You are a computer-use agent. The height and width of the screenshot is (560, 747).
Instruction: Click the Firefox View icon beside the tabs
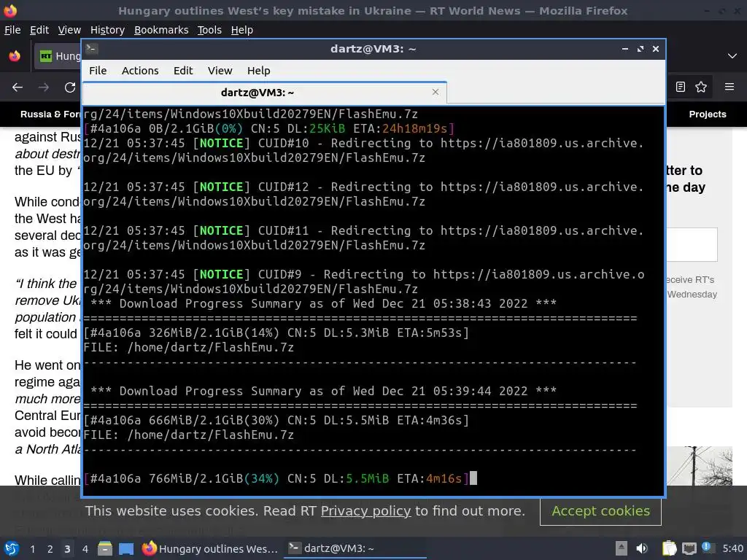coord(15,56)
